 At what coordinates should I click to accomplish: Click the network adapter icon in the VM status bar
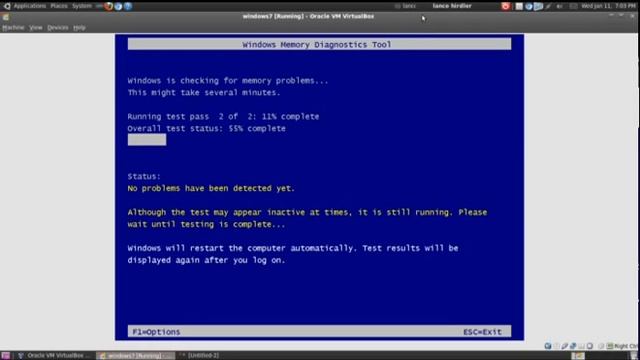point(573,346)
